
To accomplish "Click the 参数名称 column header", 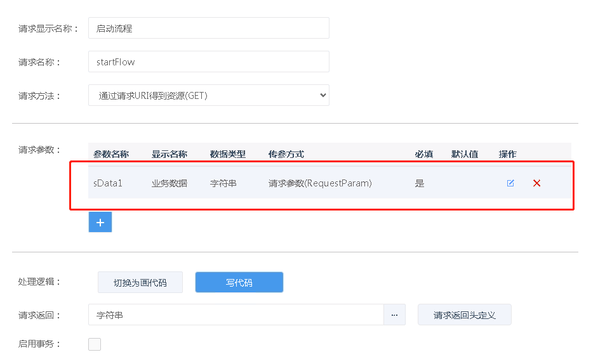I will pyautogui.click(x=111, y=154).
